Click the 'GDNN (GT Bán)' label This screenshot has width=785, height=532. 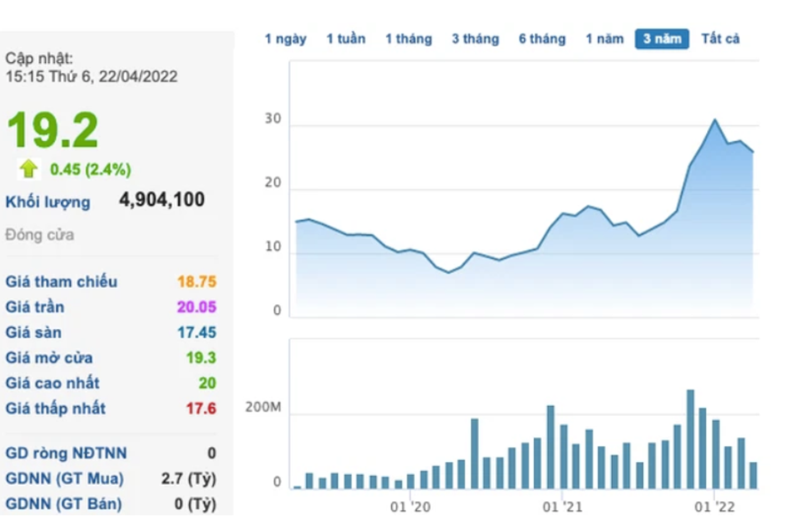click(x=64, y=504)
